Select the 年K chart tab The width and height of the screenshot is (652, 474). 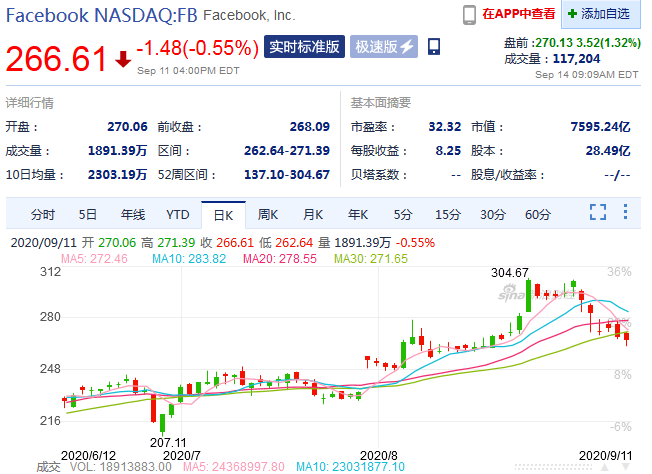coord(358,215)
